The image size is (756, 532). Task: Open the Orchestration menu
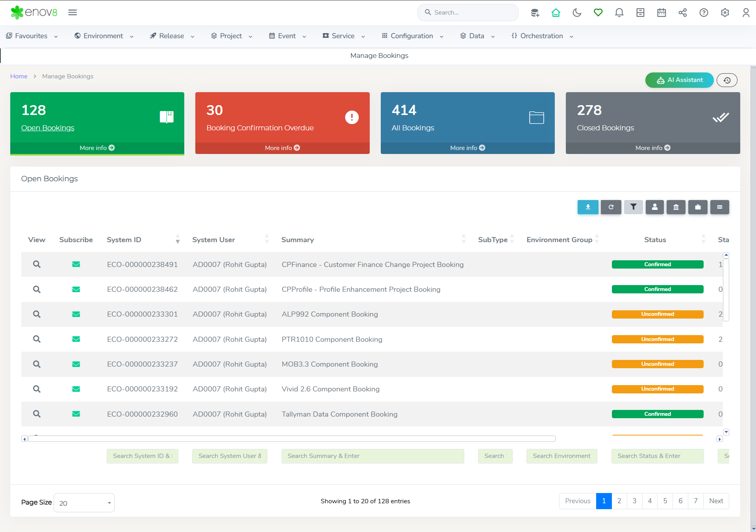542,36
